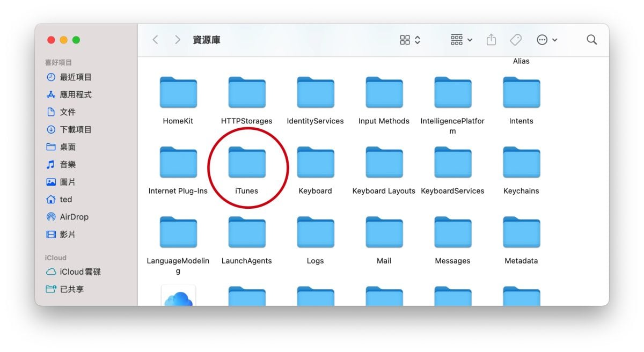Click the forward navigation arrow
Screen dimensions: 644x352
(177, 39)
